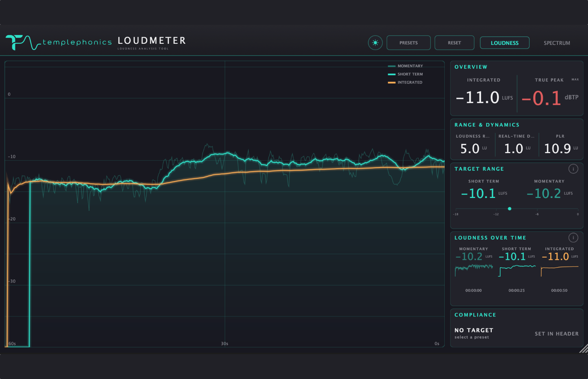Click the -6 tick on target range scale

[537, 214]
